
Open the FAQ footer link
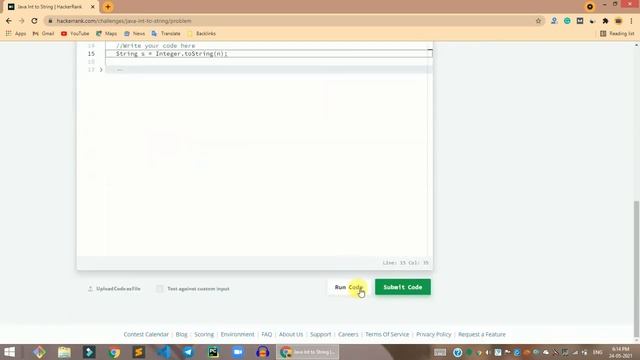pos(267,334)
